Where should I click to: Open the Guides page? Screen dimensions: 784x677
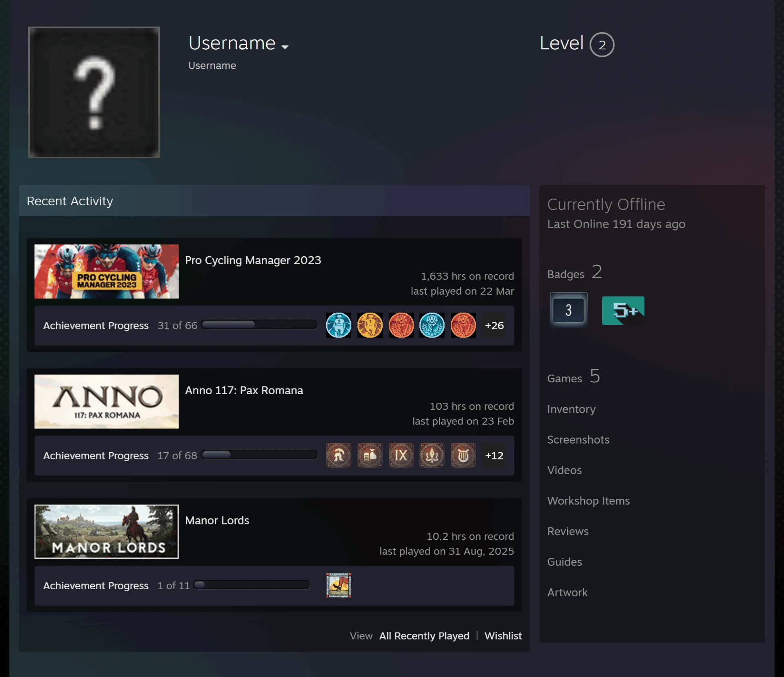click(x=565, y=562)
